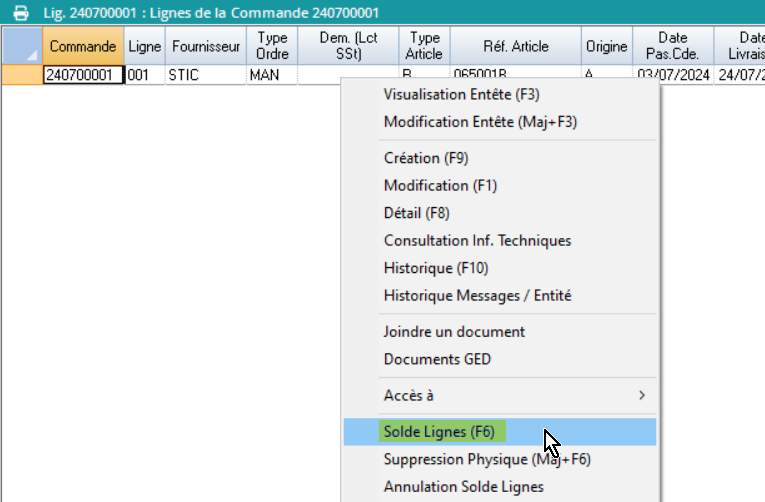Click the Fournisseur column header

coord(206,46)
